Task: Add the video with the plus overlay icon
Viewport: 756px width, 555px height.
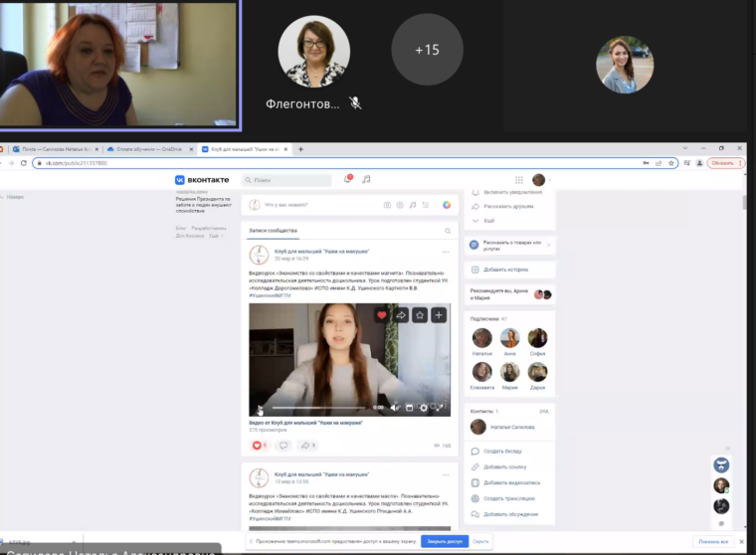Action: click(439, 315)
